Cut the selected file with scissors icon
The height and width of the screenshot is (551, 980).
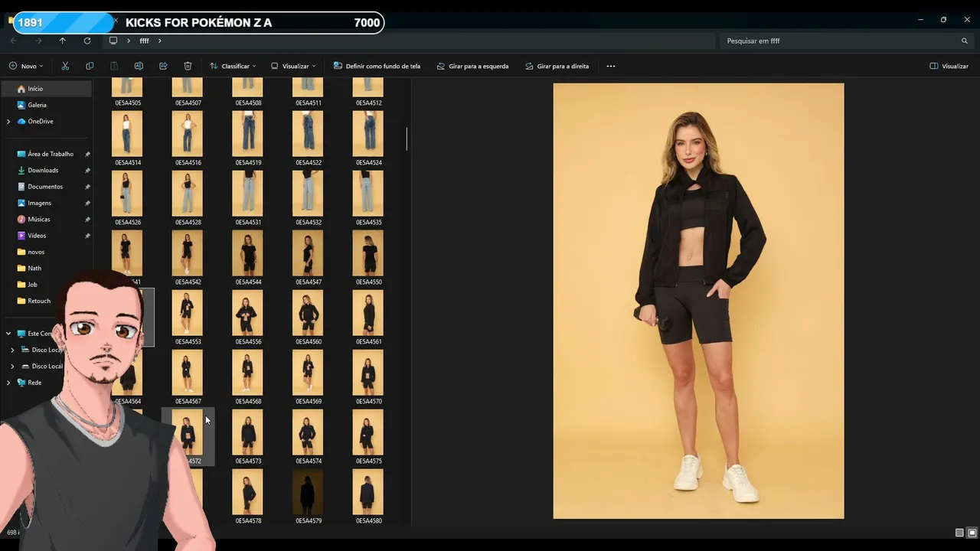pos(65,66)
